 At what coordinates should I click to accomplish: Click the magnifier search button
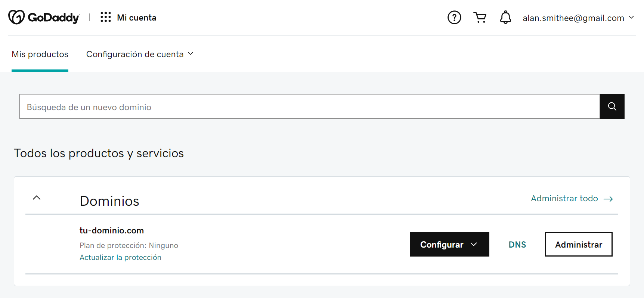(612, 106)
